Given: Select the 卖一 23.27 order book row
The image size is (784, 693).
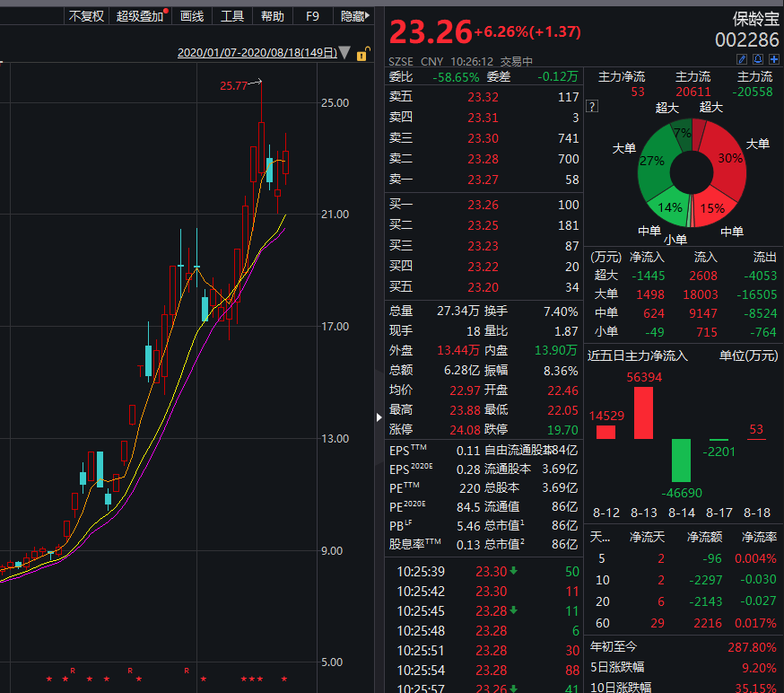Looking at the screenshot, I should click(483, 180).
